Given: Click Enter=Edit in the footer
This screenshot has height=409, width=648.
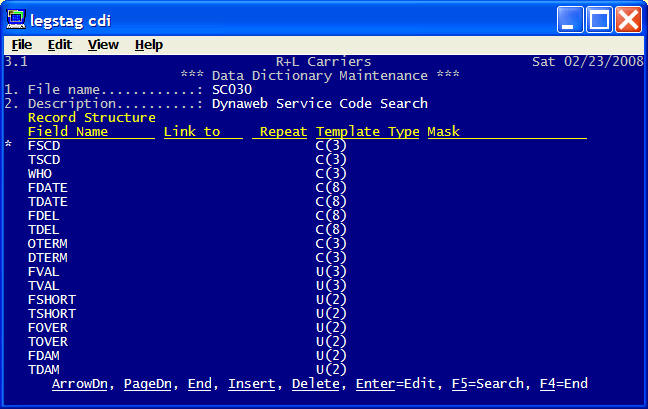Looking at the screenshot, I should pyautogui.click(x=389, y=384).
